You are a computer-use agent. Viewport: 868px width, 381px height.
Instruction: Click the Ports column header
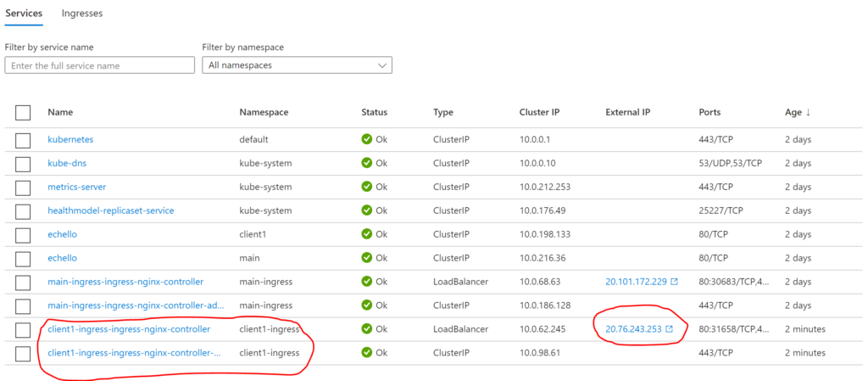point(709,112)
